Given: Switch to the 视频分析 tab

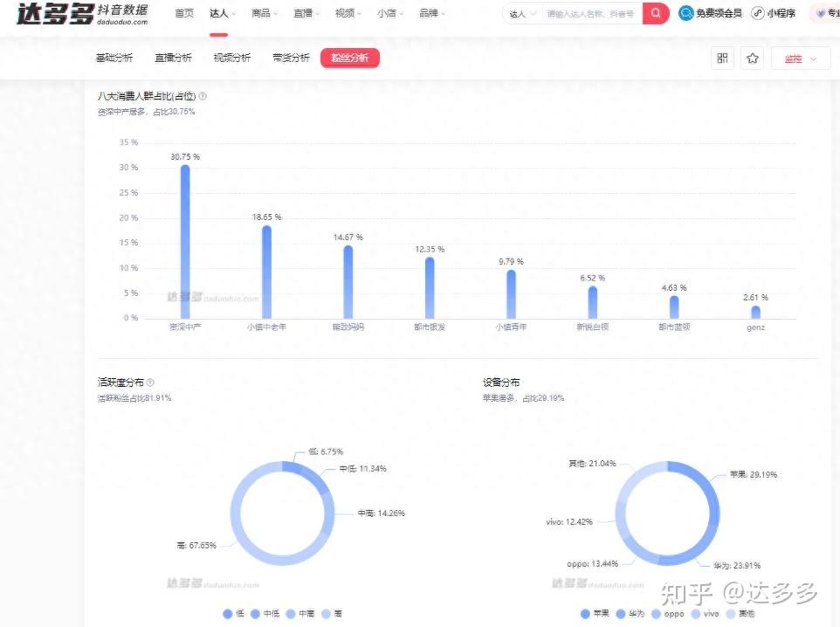Looking at the screenshot, I should pos(232,58).
